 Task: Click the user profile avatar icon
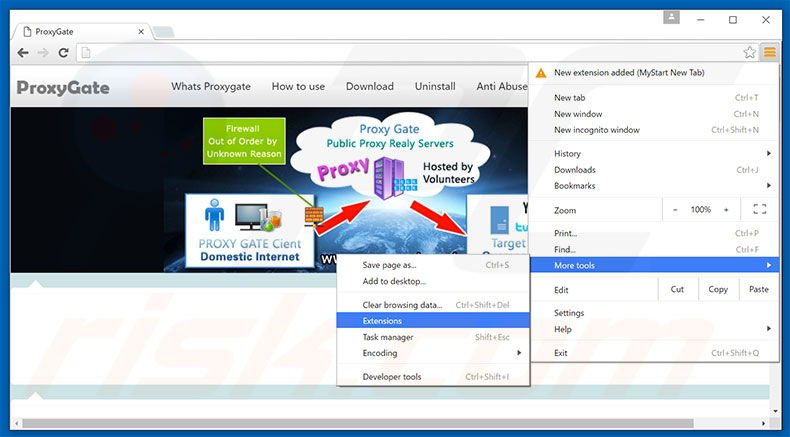pos(671,18)
